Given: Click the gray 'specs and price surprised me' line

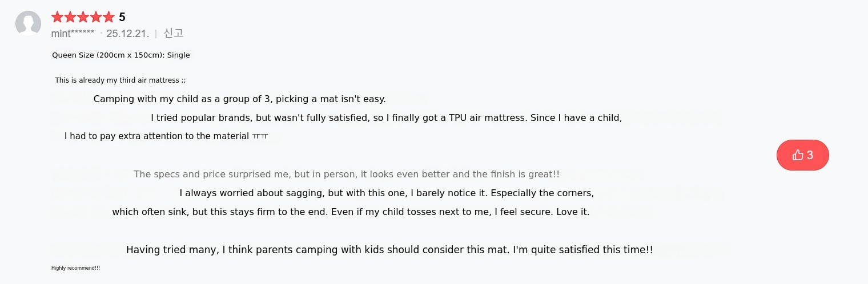Looking at the screenshot, I should [346, 175].
